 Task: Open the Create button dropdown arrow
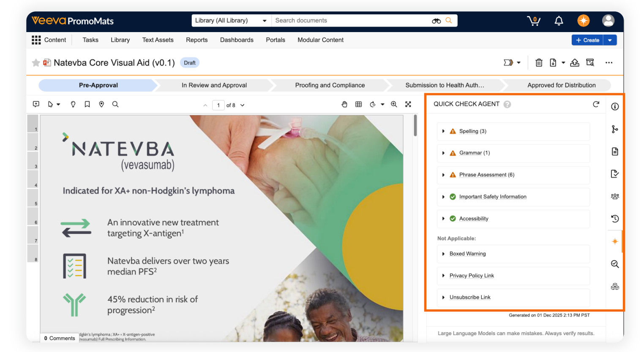(610, 40)
